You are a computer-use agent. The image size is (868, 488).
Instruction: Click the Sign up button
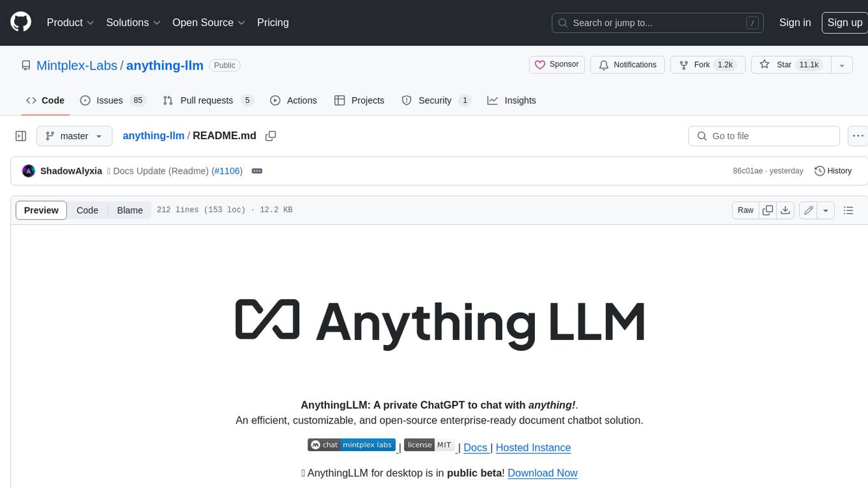(844, 22)
